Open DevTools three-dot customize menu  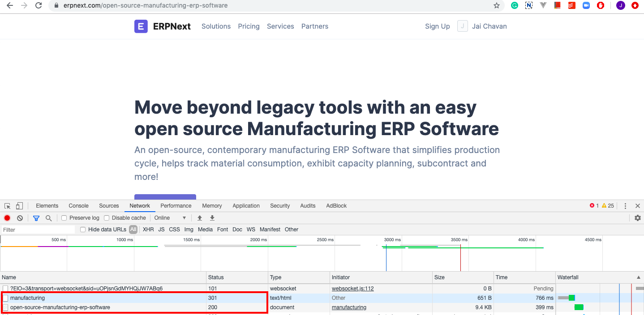(x=625, y=206)
